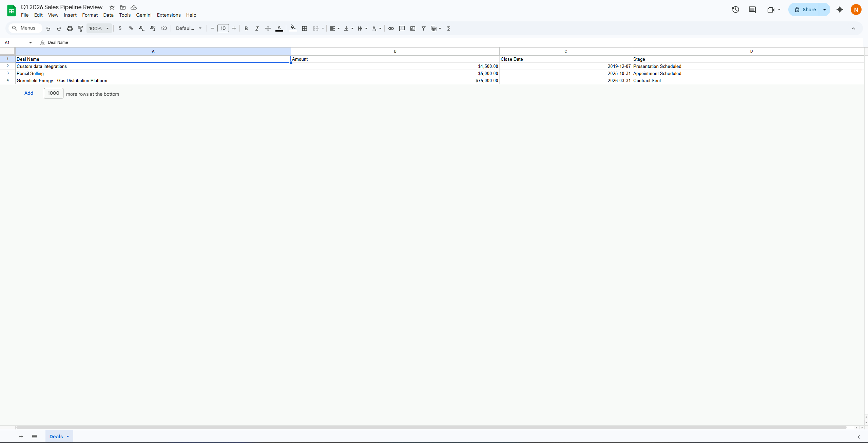Toggle bold formatting
This screenshot has width=868, height=443.
(x=246, y=29)
